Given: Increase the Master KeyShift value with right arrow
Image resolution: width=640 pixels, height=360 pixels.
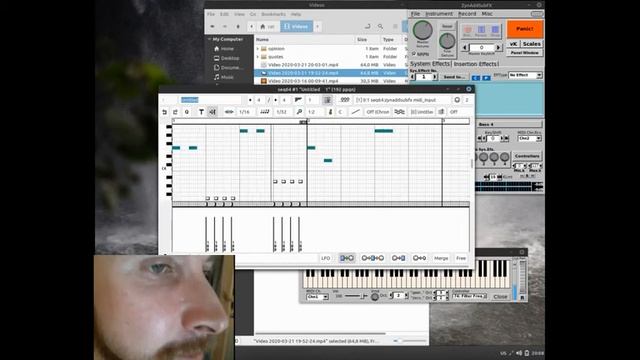Looking at the screenshot, I should (498, 48).
